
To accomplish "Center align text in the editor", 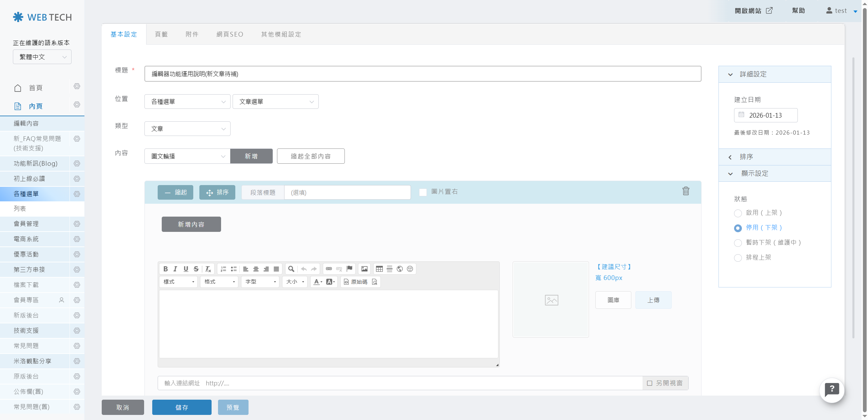I will coord(256,269).
